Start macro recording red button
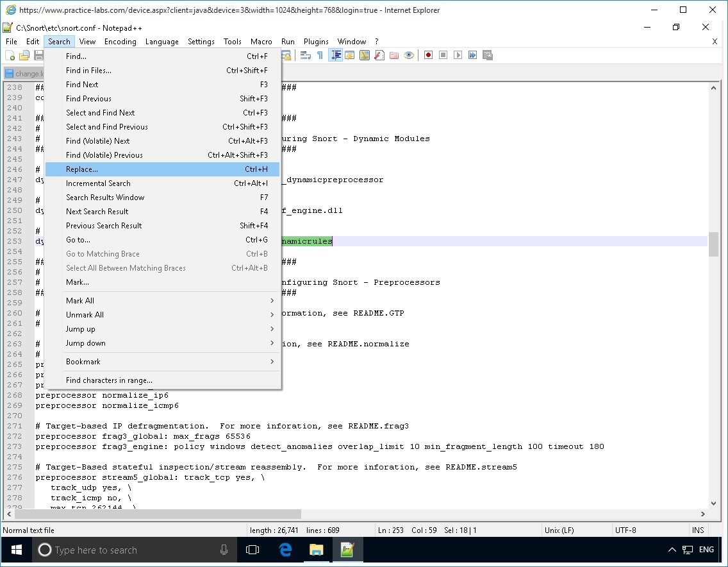Viewport: 728px width, 567px height. pos(428,55)
